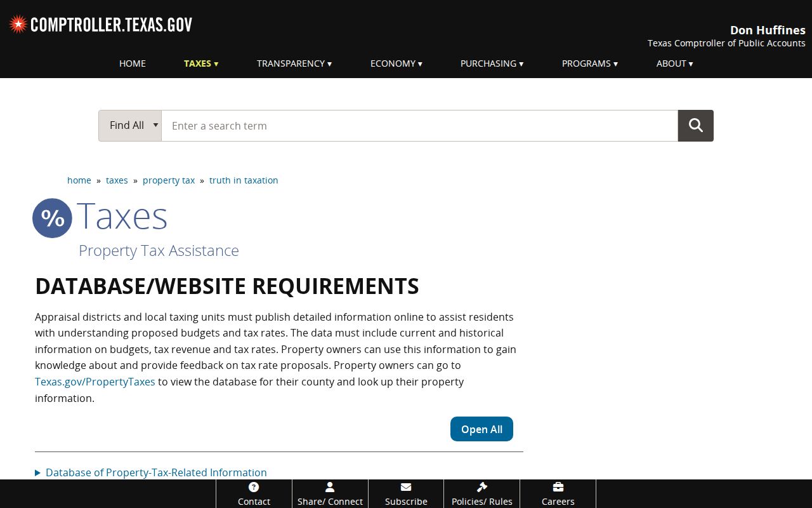Open the Find All search scope dropdown

coord(130,126)
